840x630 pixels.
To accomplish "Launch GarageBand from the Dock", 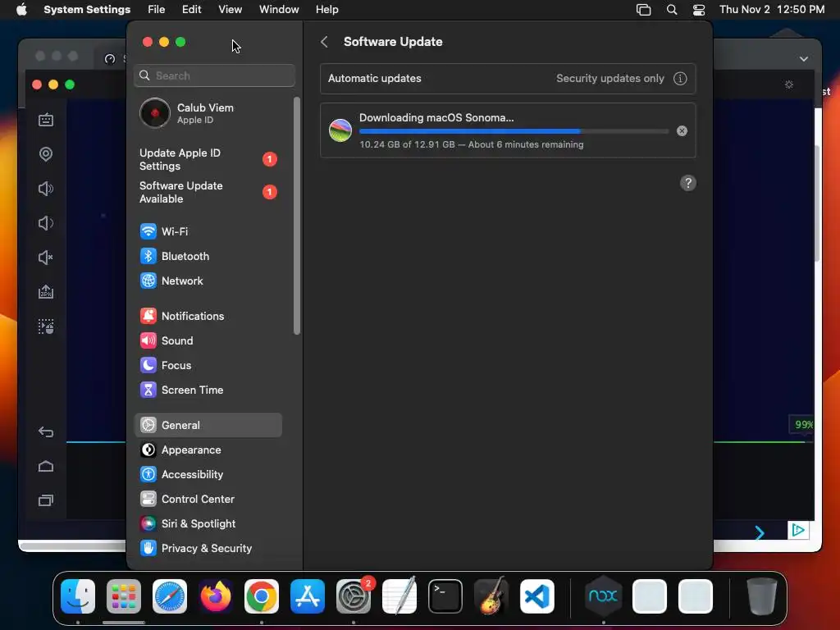I will tap(491, 596).
